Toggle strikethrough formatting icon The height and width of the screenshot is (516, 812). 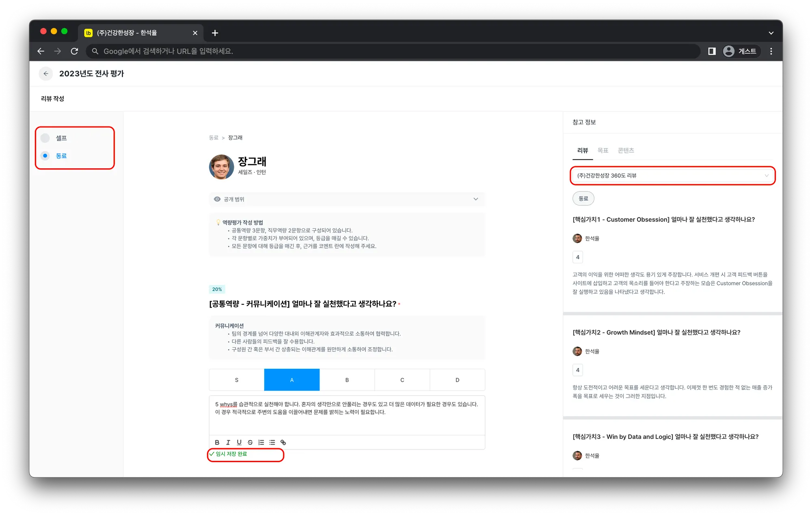[x=250, y=442]
